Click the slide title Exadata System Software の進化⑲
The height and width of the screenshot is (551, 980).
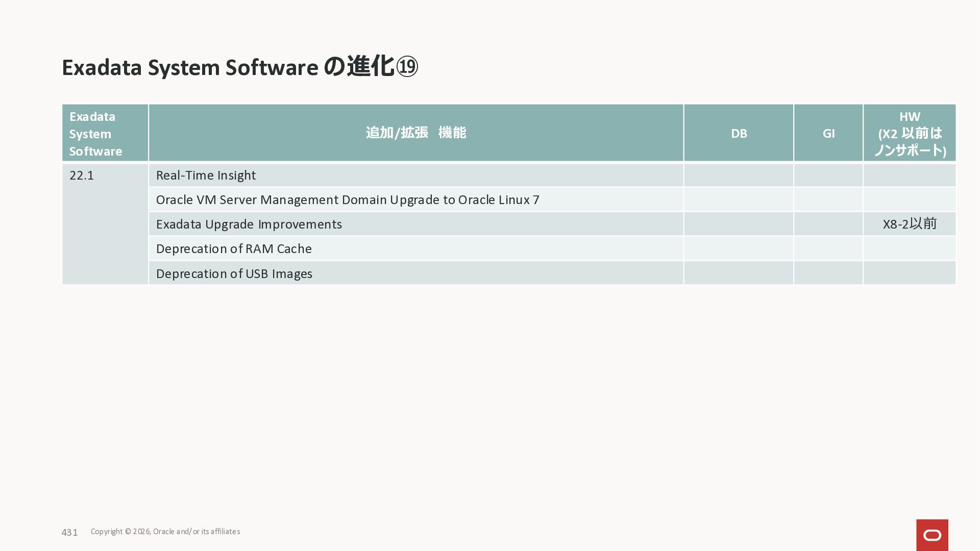click(x=239, y=67)
